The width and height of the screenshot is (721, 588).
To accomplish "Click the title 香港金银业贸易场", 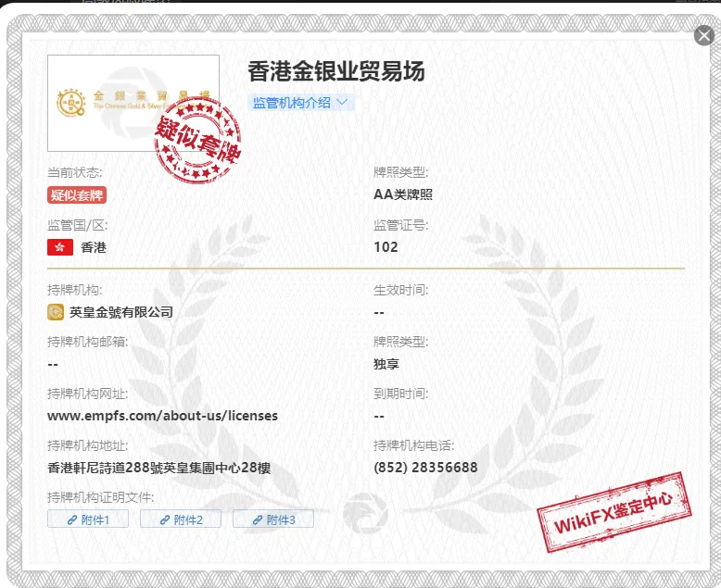I will coord(336,71).
